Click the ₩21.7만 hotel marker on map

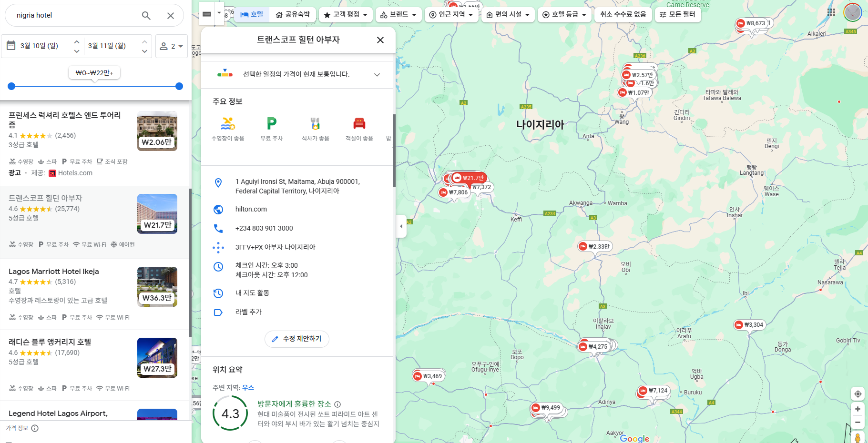[469, 178]
